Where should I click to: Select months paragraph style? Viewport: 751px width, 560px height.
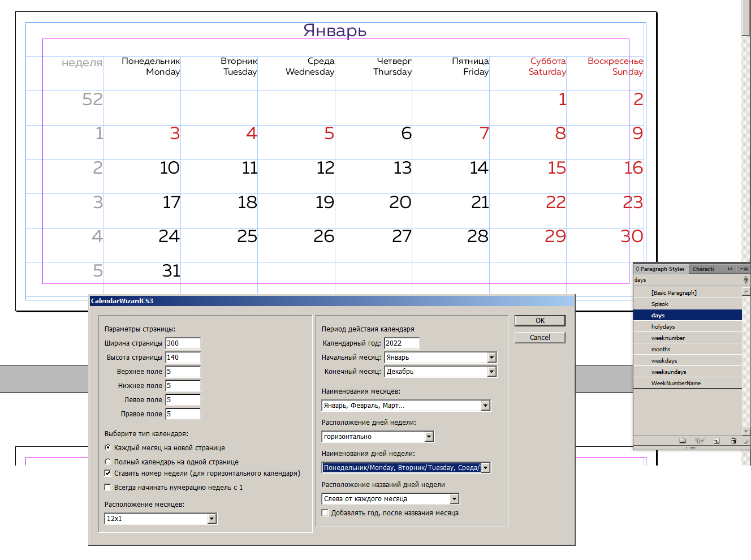[x=688, y=349]
